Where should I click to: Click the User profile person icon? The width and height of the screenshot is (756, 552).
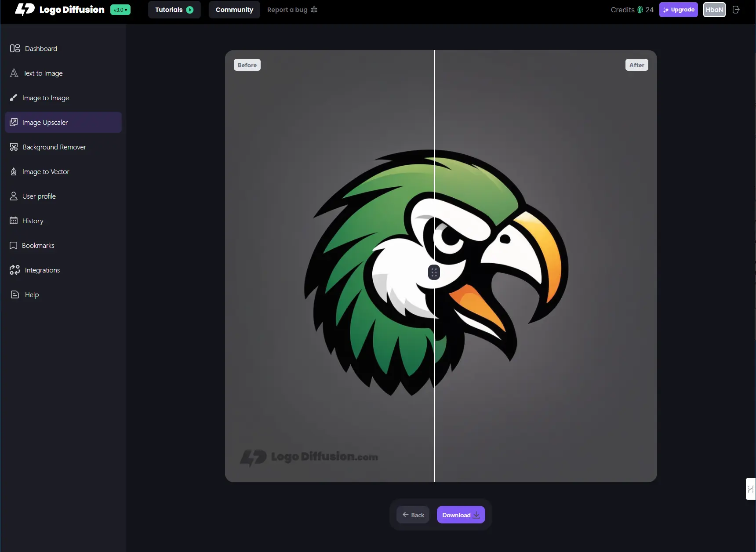click(14, 196)
